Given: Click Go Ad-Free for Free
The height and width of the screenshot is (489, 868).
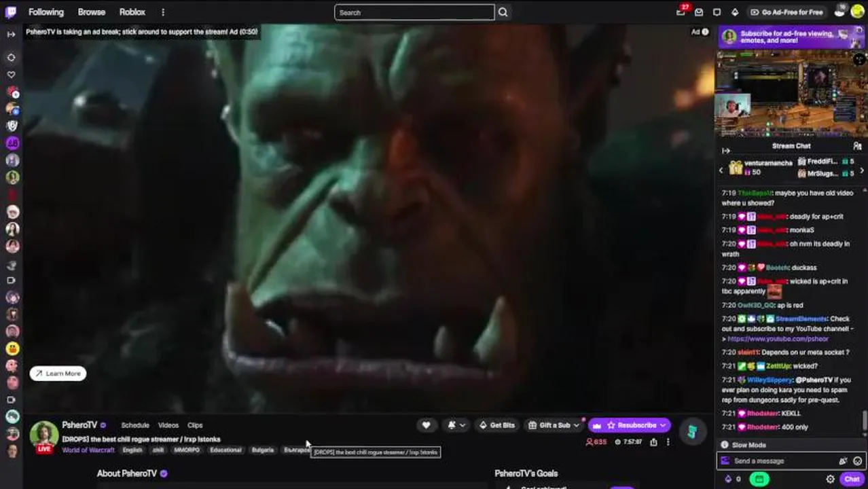Looking at the screenshot, I should (786, 12).
